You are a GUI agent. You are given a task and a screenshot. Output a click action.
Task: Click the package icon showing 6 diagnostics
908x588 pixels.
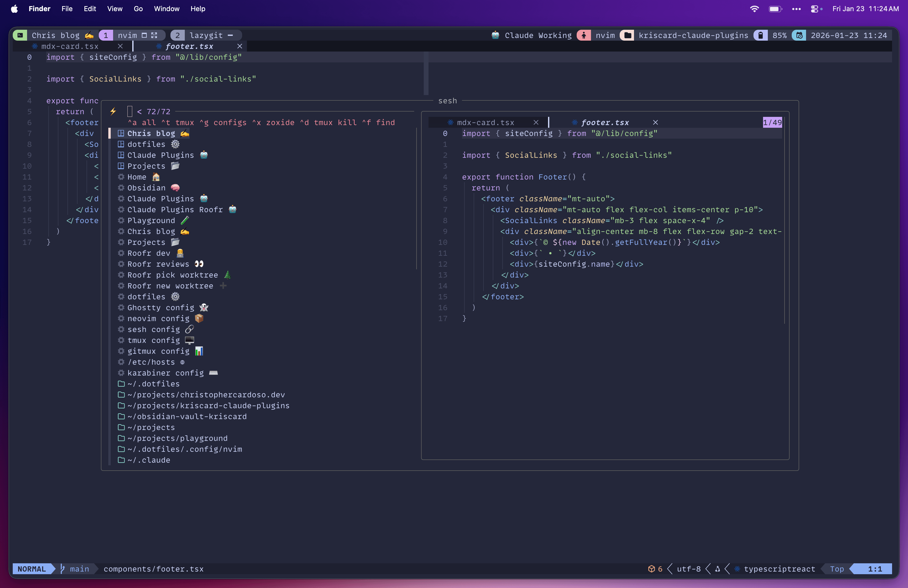point(652,569)
